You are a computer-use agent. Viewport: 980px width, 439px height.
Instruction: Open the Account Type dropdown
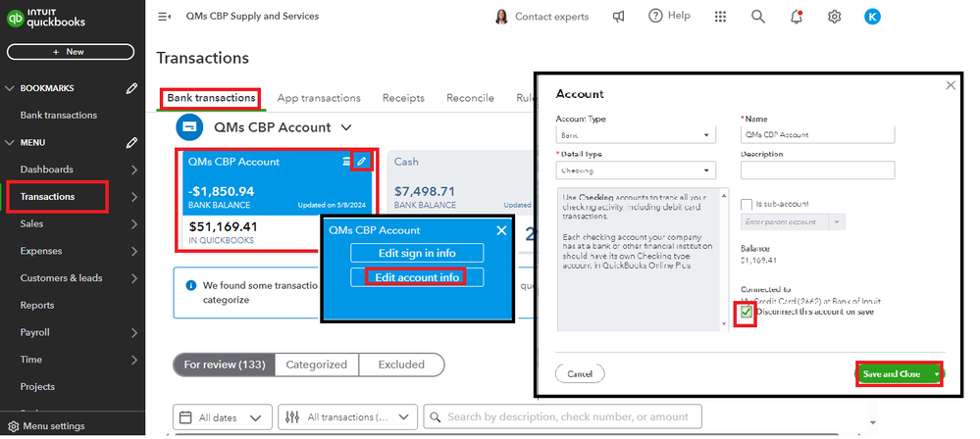click(x=636, y=134)
